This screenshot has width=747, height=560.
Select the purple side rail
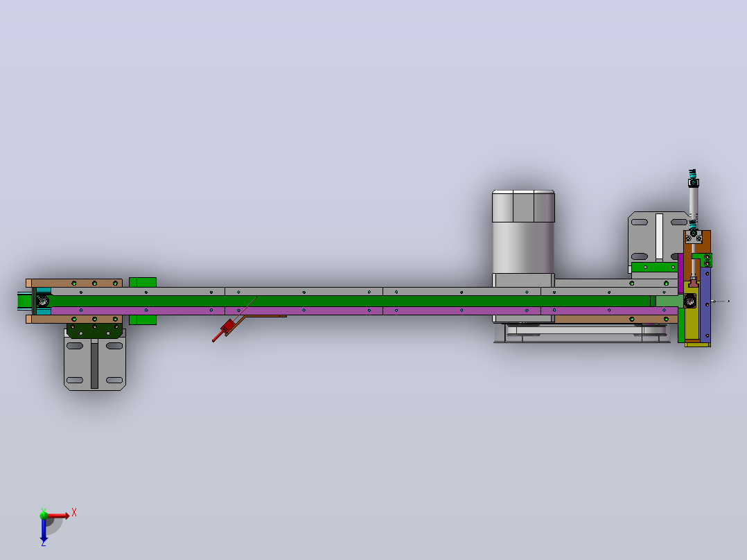(364, 310)
